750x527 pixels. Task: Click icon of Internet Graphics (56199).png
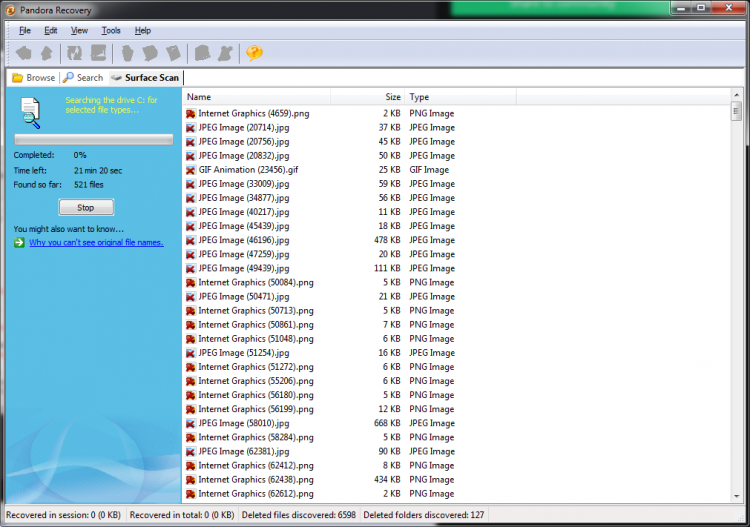[x=191, y=409]
